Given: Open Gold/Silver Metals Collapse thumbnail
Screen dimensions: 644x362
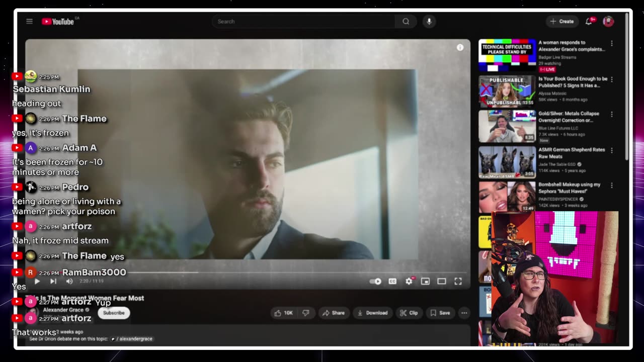Looking at the screenshot, I should (x=507, y=127).
